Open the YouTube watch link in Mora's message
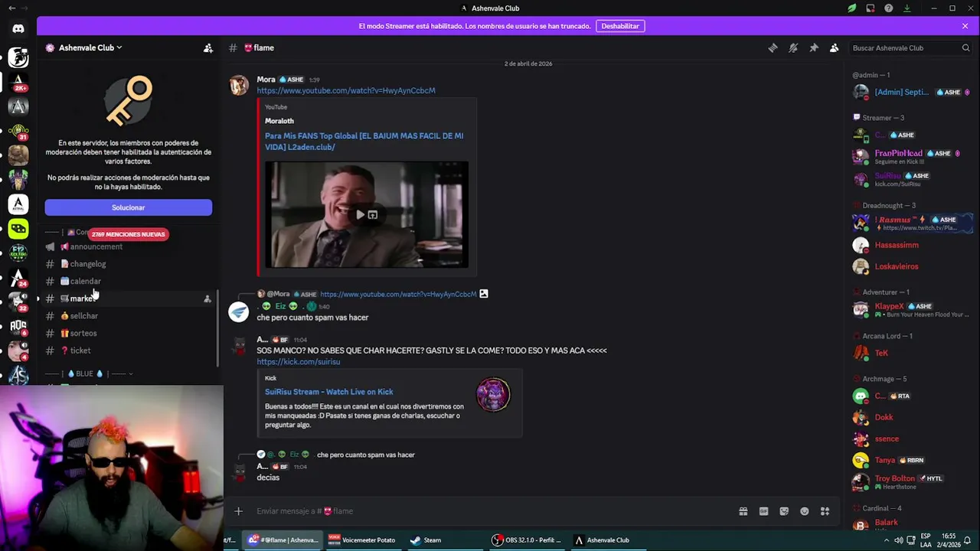The width and height of the screenshot is (980, 551). (x=346, y=90)
